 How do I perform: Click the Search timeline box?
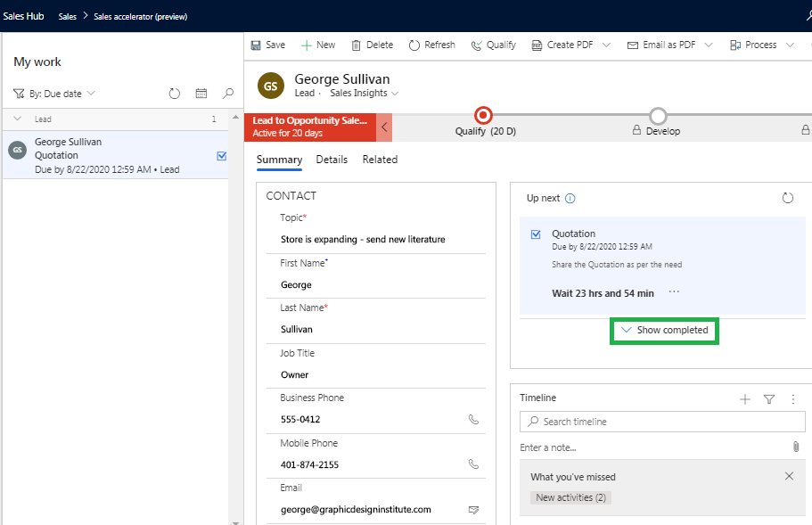tap(662, 422)
